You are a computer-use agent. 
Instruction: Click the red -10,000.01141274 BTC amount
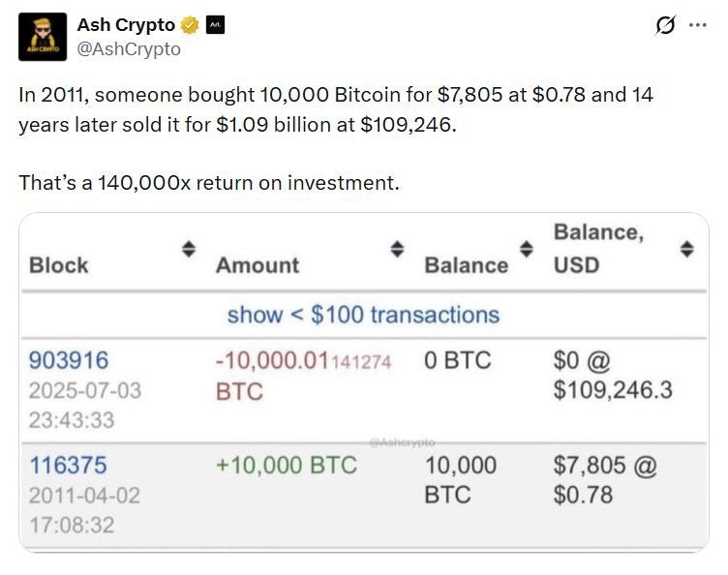[x=302, y=376]
